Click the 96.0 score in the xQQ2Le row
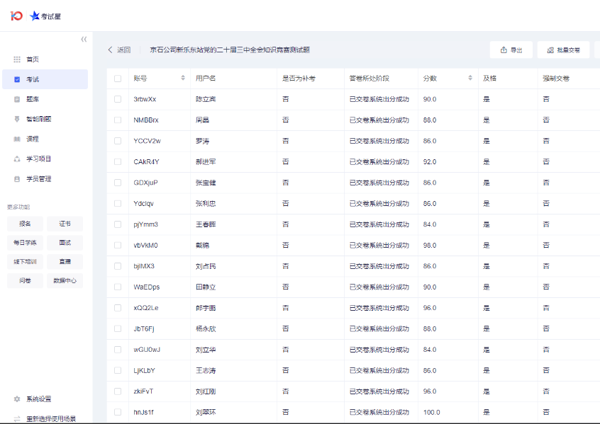Screen dimensions: 600x424 [430, 308]
